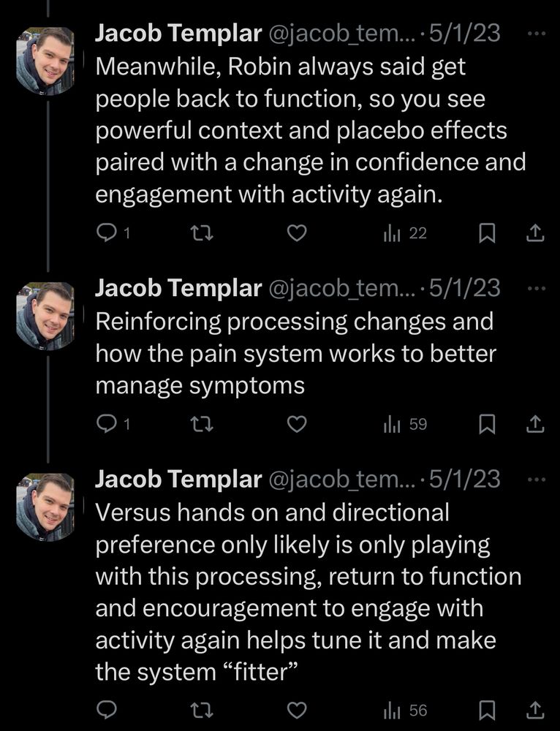Image resolution: width=560 pixels, height=731 pixels.
Task: Bookmark the 'Meanwhile, Robin' tweet
Action: tap(487, 233)
